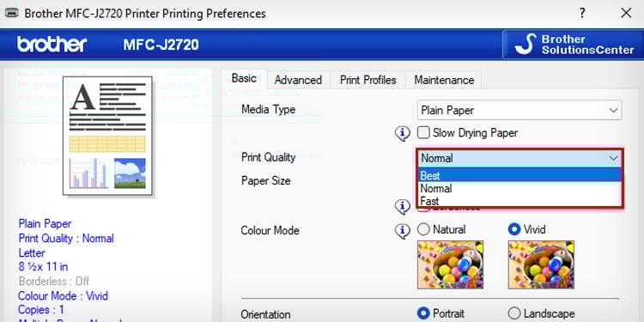Click info icon beside Colour Mode
The image size is (644, 322).
pyautogui.click(x=403, y=230)
